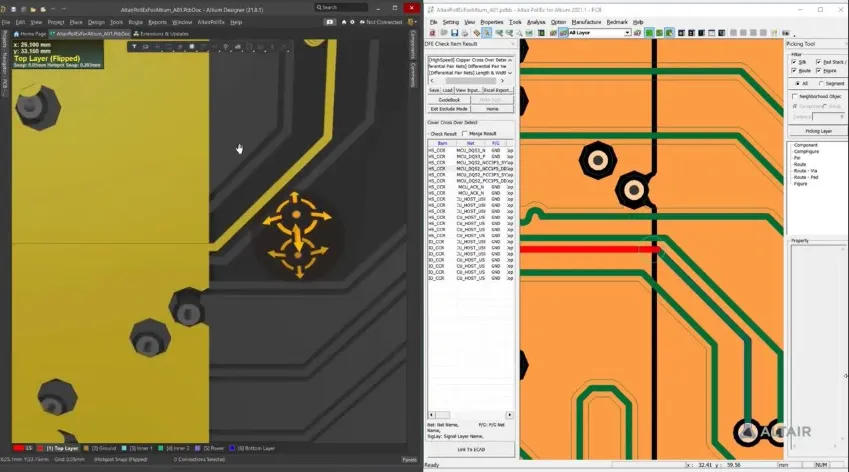Click the notifications bell icon in Altium
849x472 pixels.
click(x=344, y=22)
